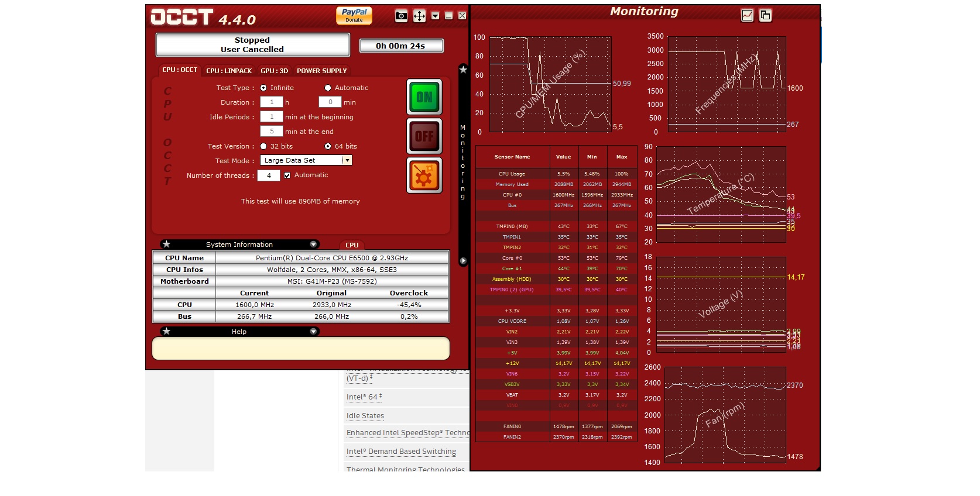
Task: Open the GPU:3D tab
Action: 275,71
